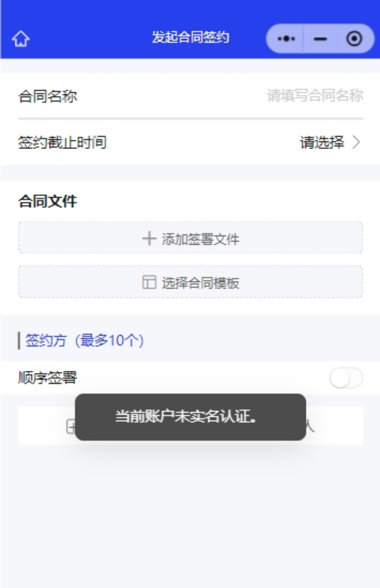Screen dimensions: 380x588
Task: Open the 请选择 deadline dropdown
Action: tap(322, 143)
